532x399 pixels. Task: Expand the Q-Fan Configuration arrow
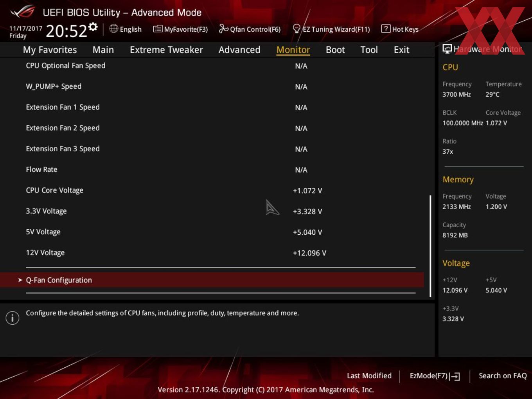tap(20, 280)
